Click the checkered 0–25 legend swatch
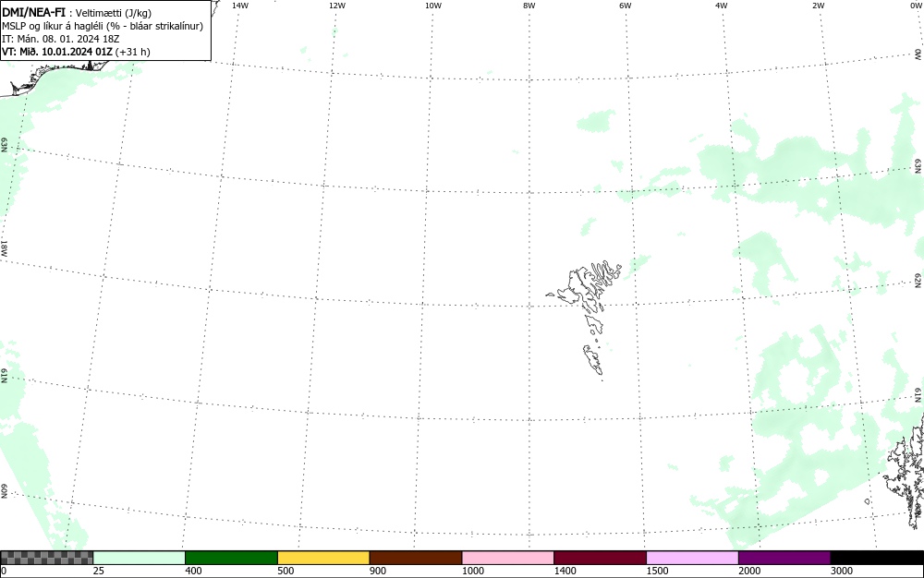Viewport: 924px width, 578px height. 46,558
